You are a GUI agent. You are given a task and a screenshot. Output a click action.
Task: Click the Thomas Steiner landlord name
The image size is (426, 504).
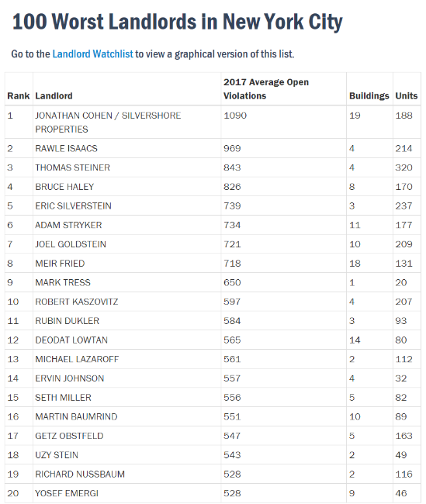[x=73, y=167]
